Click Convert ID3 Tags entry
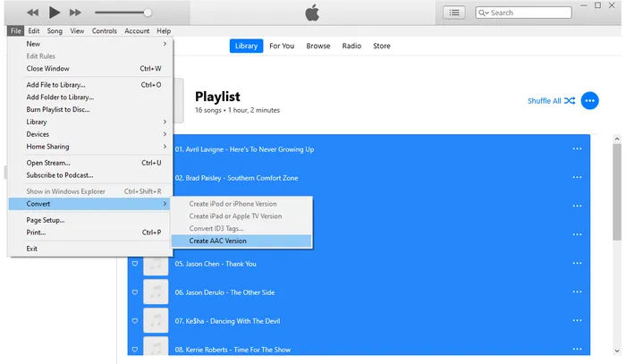Screen dimensions: 626x364 coord(241,229)
